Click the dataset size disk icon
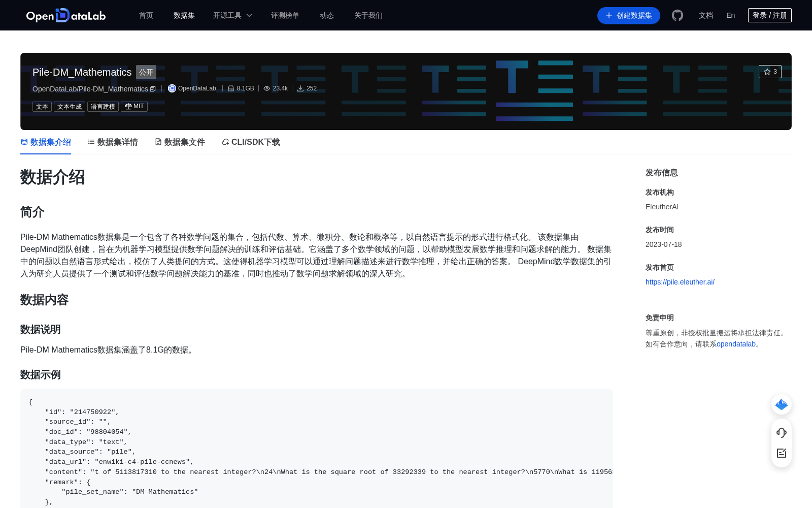812x508 pixels. [231, 88]
